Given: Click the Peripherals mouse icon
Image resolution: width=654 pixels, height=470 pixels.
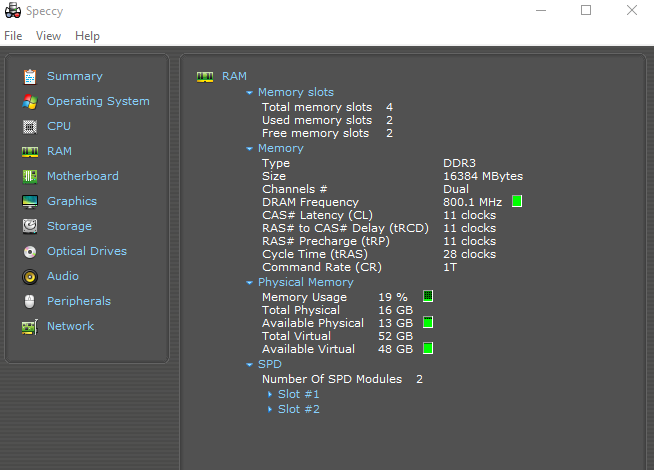Looking at the screenshot, I should pos(30,301).
